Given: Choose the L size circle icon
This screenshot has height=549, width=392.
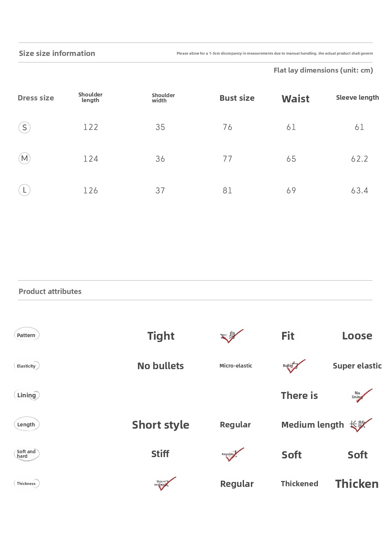Looking at the screenshot, I should pyautogui.click(x=24, y=190).
